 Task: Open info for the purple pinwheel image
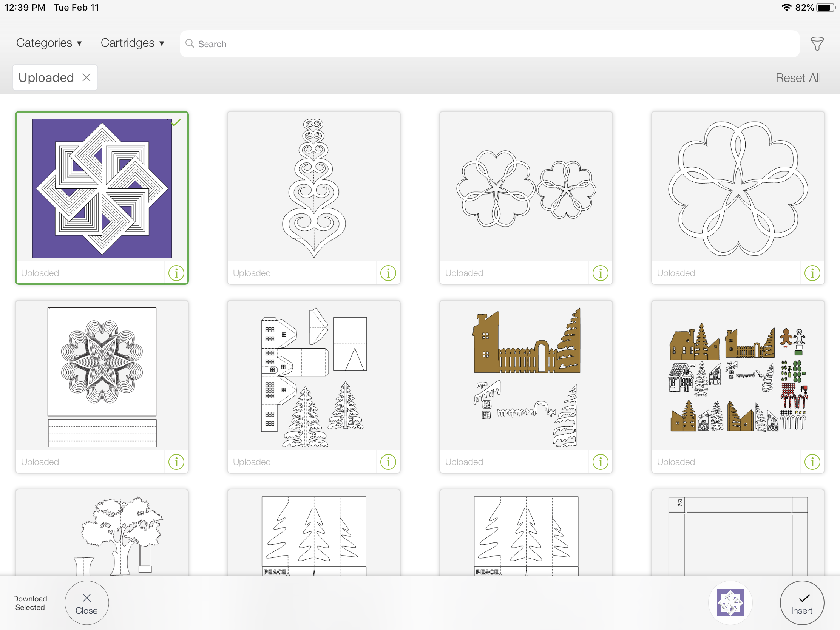176,273
